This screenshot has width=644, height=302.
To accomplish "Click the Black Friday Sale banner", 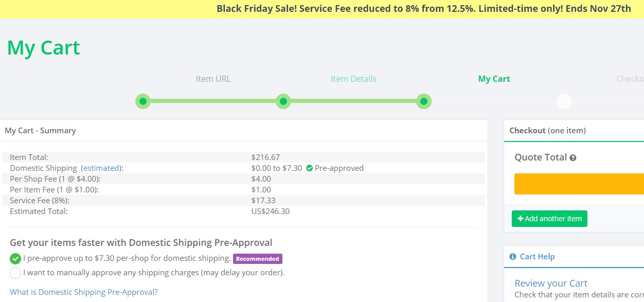I will [322, 9].
